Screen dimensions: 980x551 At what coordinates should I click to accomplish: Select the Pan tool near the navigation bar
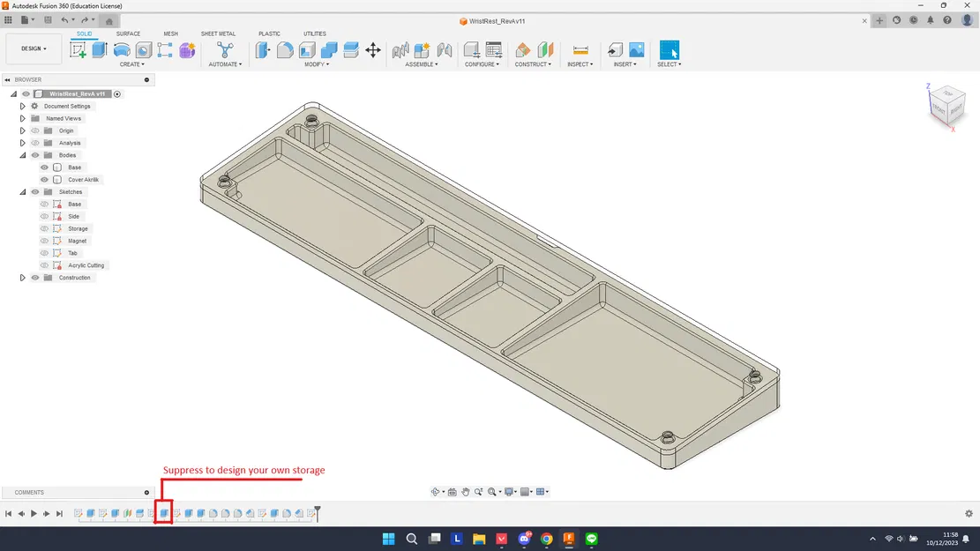pos(466,492)
